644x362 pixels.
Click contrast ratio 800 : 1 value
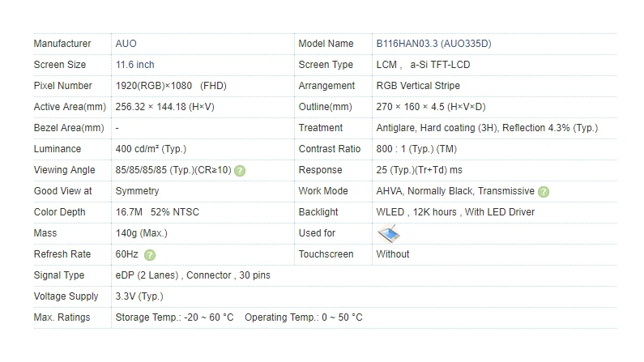point(416,149)
